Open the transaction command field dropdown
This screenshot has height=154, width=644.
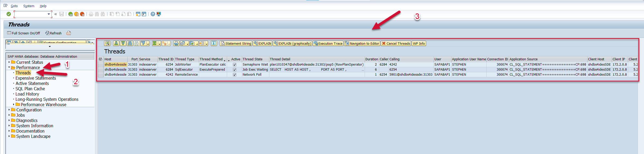coord(49,14)
